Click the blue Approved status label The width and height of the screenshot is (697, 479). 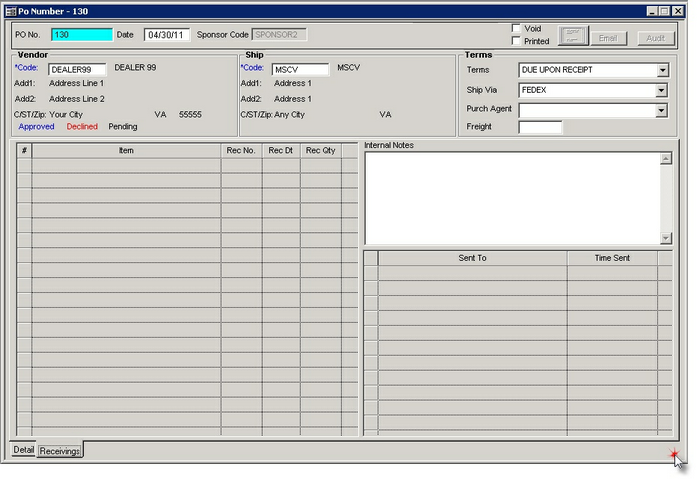click(x=37, y=127)
